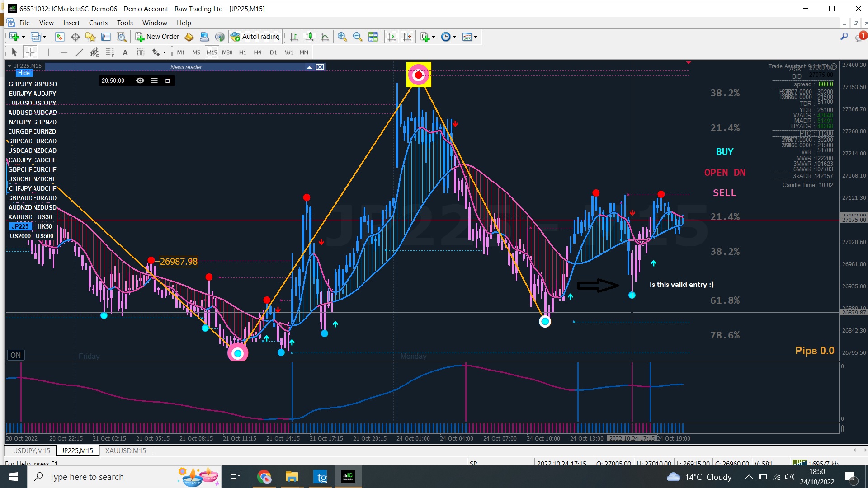Click the Zoom In magnifier icon

click(342, 37)
